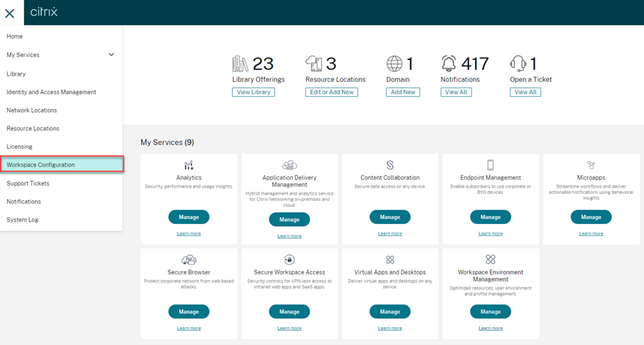644x345 pixels.
Task: Click View All under Notifications
Action: pyautogui.click(x=456, y=92)
